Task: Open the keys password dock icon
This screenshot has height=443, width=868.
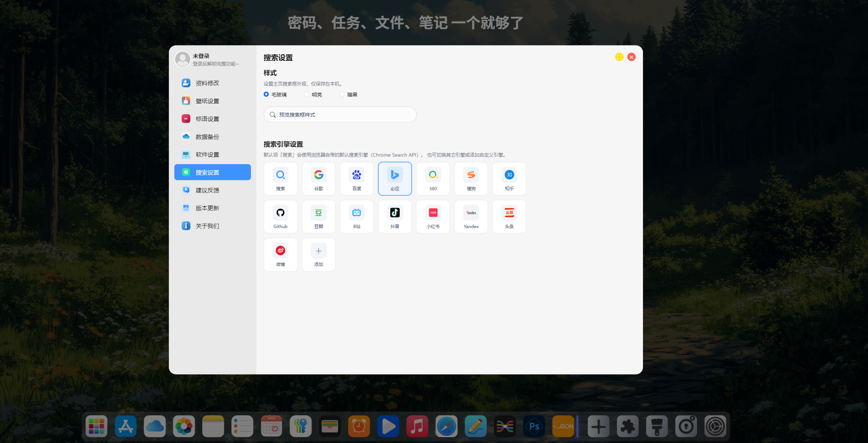Action: (x=301, y=426)
